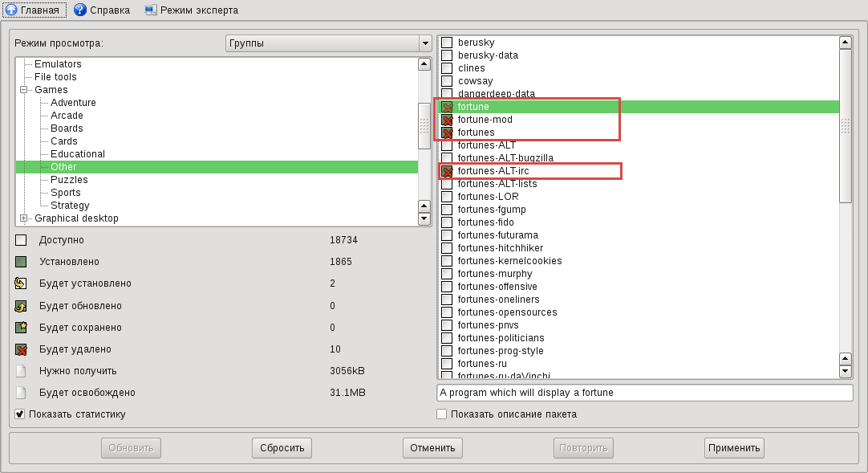
Task: Check the cowsay package box
Action: tap(448, 81)
